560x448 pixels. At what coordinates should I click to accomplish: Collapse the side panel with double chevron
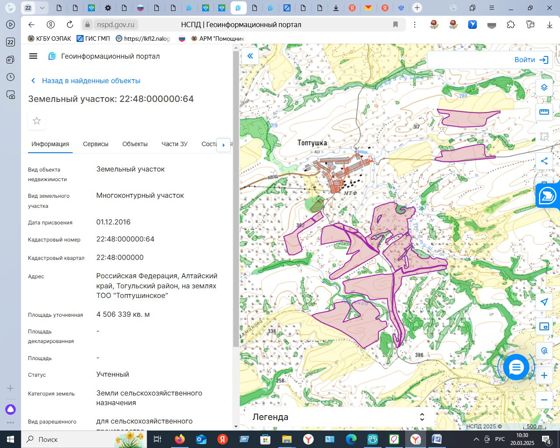250,56
